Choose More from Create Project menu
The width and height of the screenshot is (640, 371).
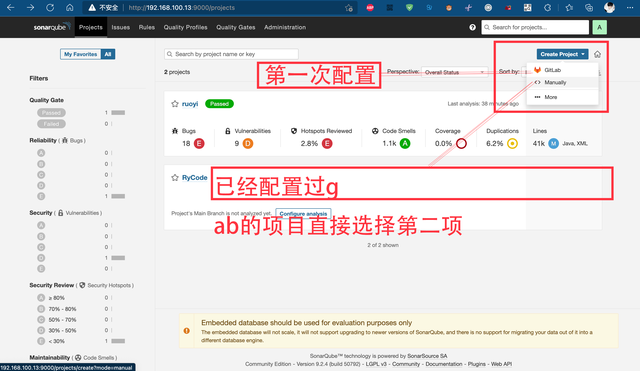(x=562, y=97)
